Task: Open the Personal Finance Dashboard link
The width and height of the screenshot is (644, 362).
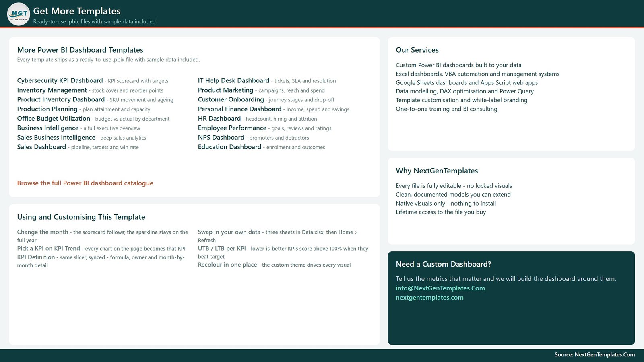Action: (x=239, y=109)
